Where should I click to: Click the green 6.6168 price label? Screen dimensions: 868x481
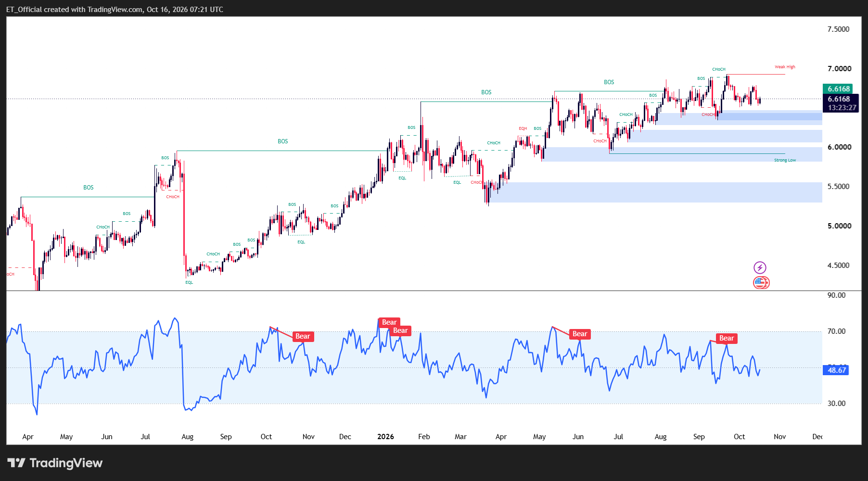point(838,89)
